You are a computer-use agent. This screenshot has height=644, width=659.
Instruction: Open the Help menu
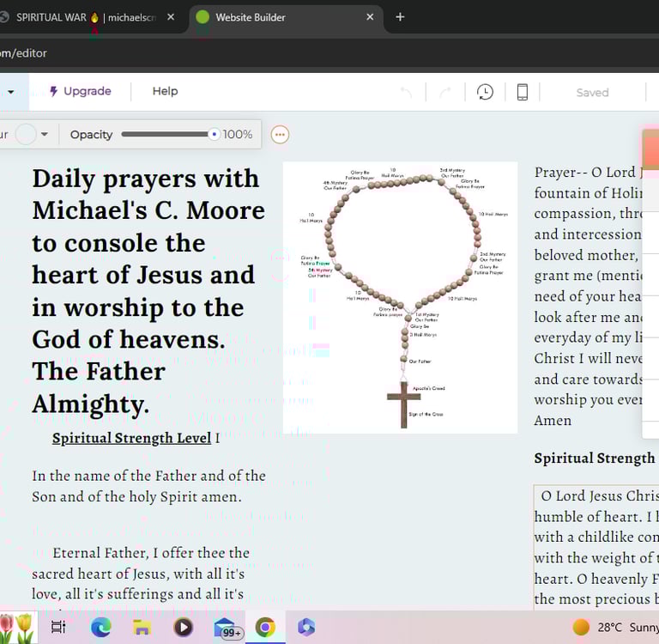pyautogui.click(x=165, y=91)
